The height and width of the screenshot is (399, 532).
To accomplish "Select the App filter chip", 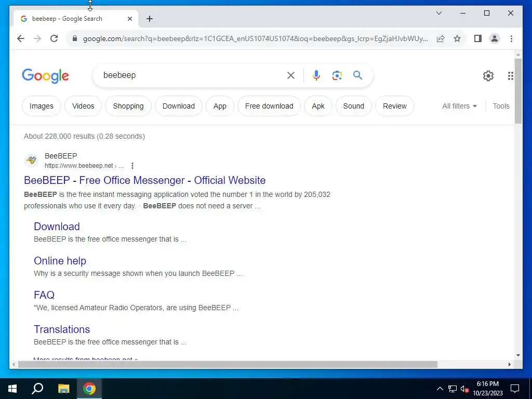I will pos(220,106).
